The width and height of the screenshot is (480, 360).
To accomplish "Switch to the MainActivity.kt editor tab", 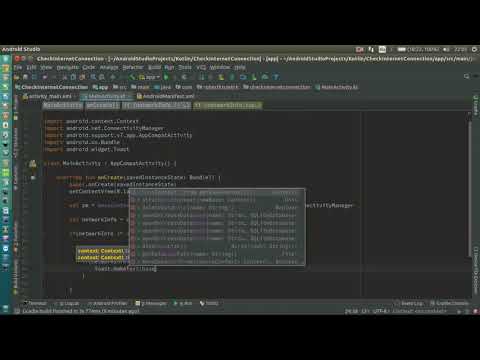I will (106, 96).
